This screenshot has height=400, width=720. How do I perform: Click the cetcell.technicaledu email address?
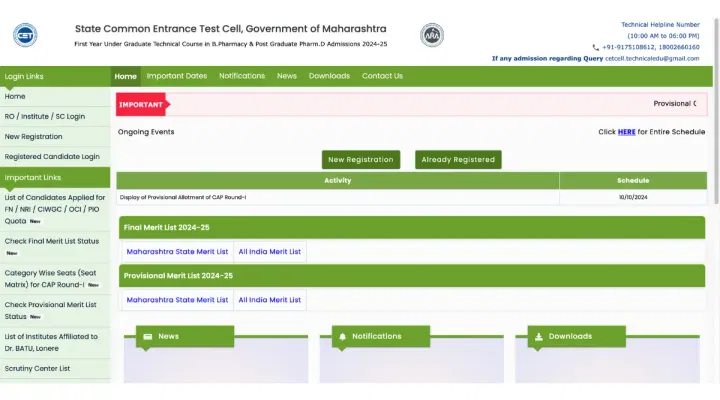(651, 58)
